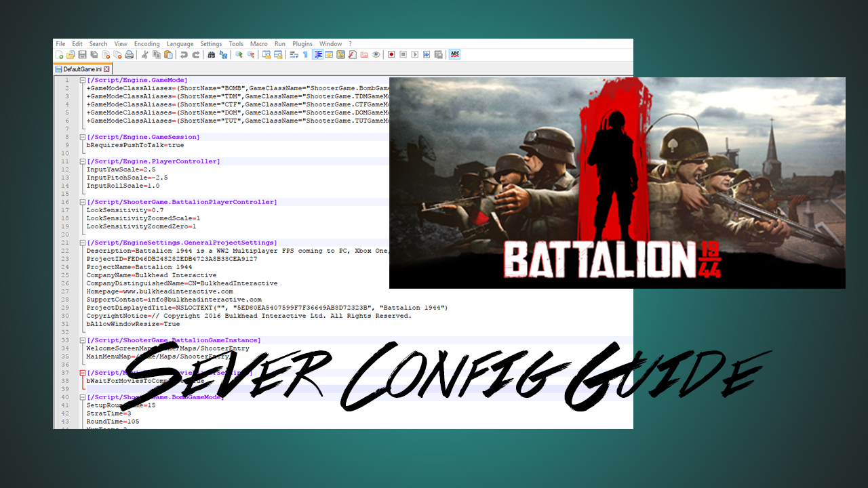This screenshot has height=488, width=868.
Task: Run spell check with the ABC icon
Action: [456, 55]
